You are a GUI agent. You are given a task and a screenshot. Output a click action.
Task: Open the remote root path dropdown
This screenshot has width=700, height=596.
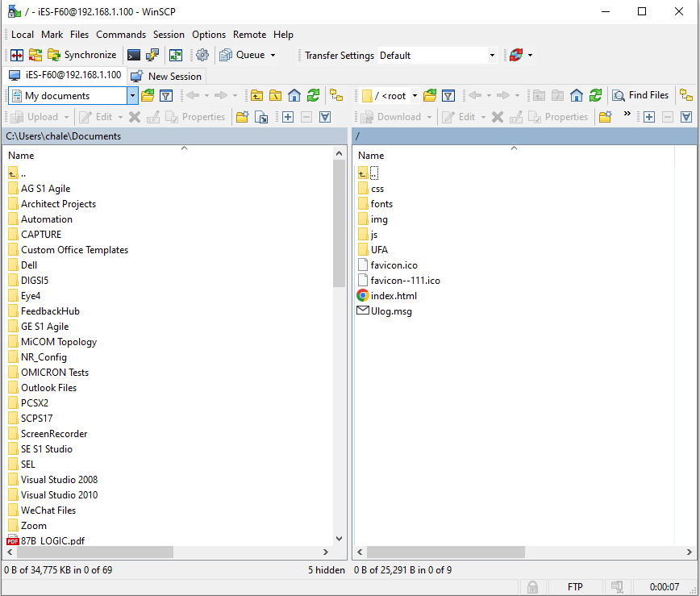pyautogui.click(x=415, y=95)
